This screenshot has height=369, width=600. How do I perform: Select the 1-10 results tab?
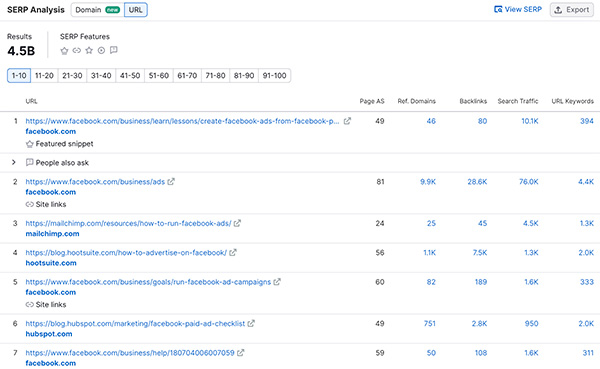(19, 75)
